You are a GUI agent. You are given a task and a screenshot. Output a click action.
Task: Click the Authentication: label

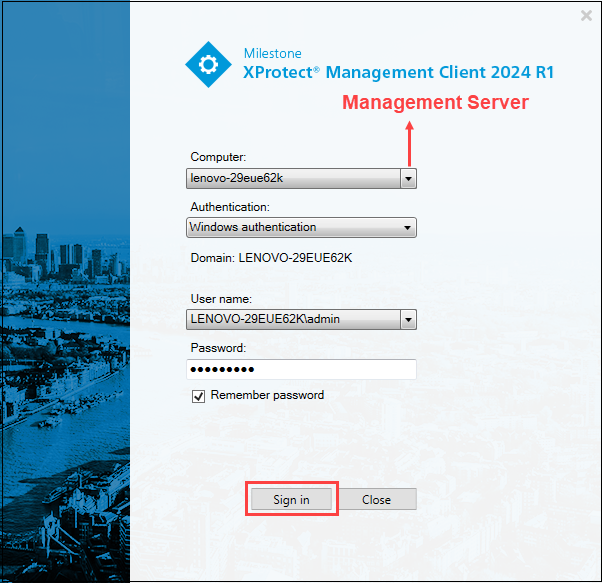(229, 207)
